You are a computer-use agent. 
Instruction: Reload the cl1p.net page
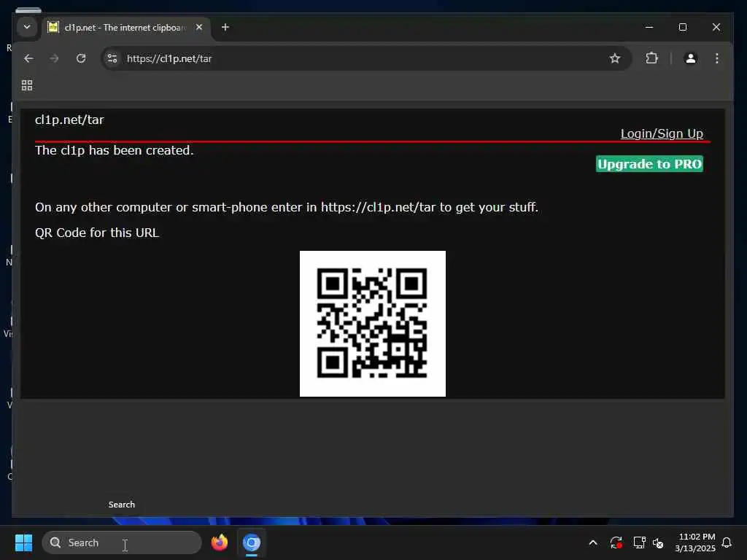(81, 58)
